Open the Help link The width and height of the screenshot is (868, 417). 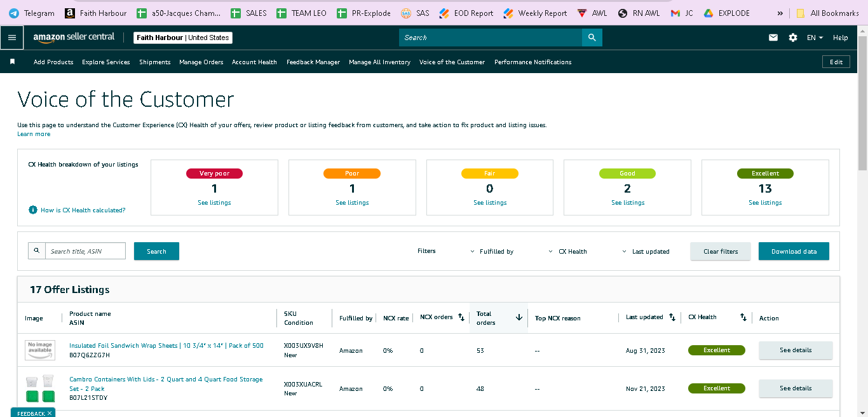click(x=840, y=38)
